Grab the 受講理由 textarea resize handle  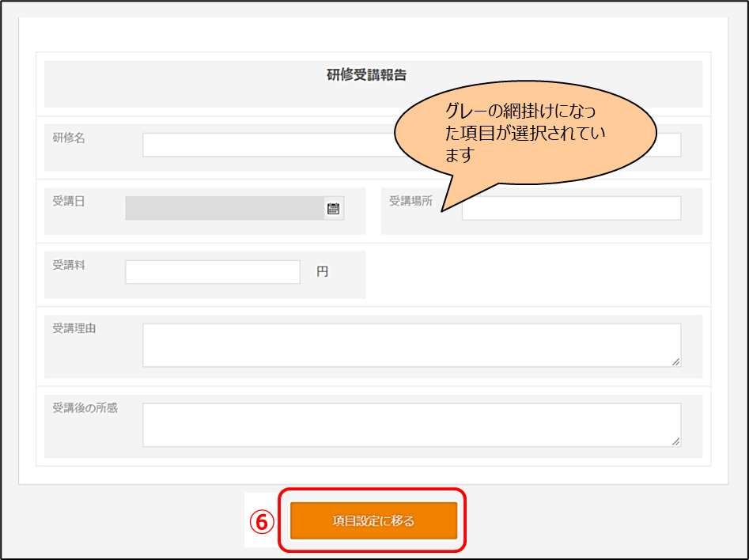pyautogui.click(x=676, y=362)
